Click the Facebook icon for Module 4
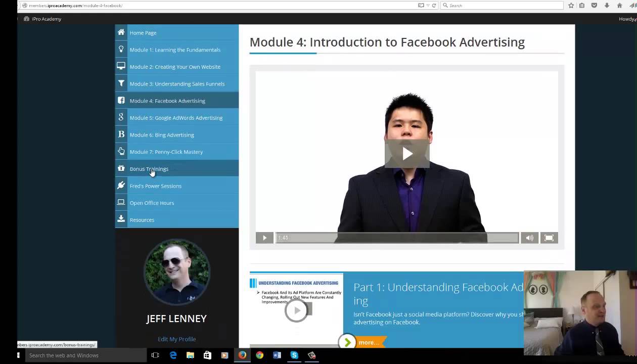Screen dimensions: 637x364 [x=121, y=101]
